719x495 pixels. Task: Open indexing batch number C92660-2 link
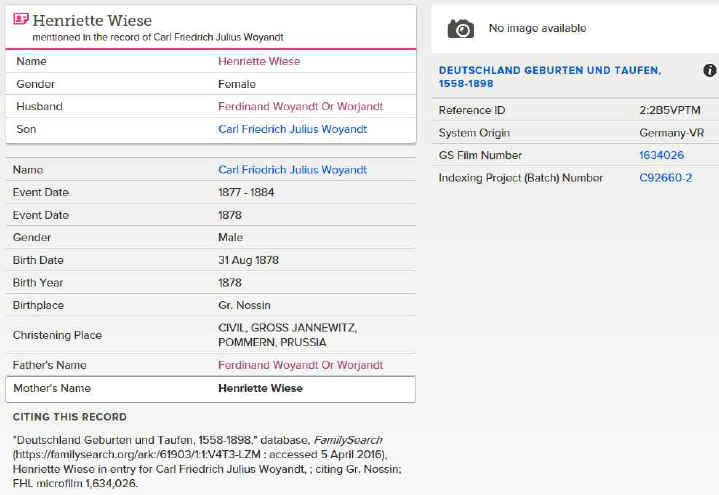(x=665, y=178)
